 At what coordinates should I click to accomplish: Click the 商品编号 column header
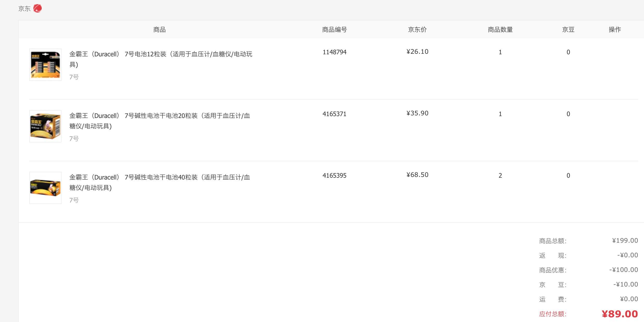pos(334,30)
